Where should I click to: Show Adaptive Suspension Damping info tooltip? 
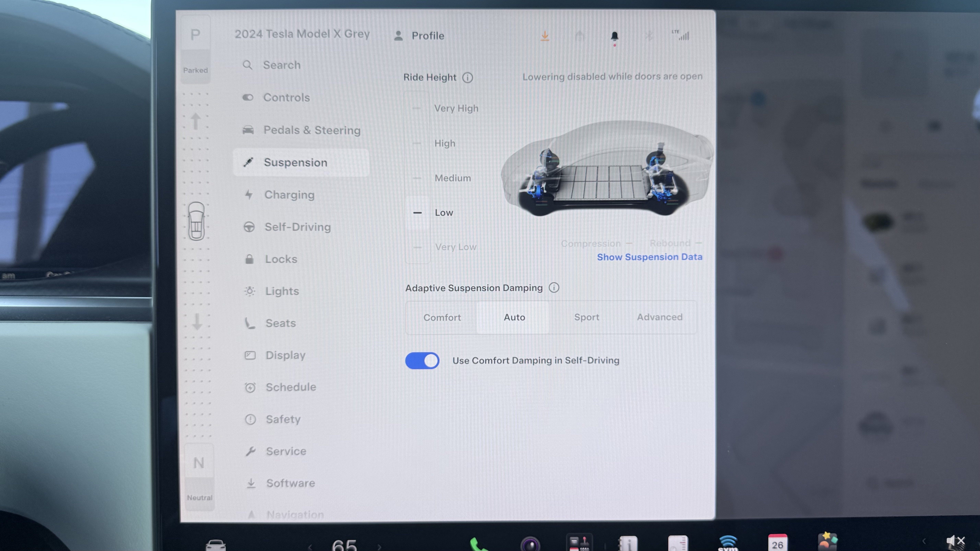(x=554, y=287)
